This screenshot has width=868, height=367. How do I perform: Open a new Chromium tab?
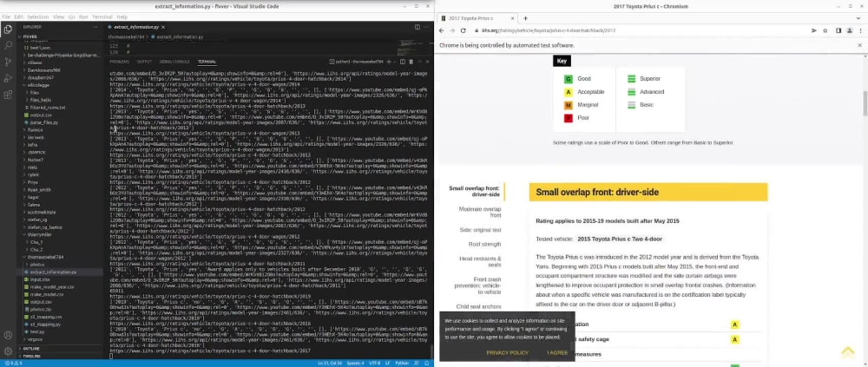point(525,18)
